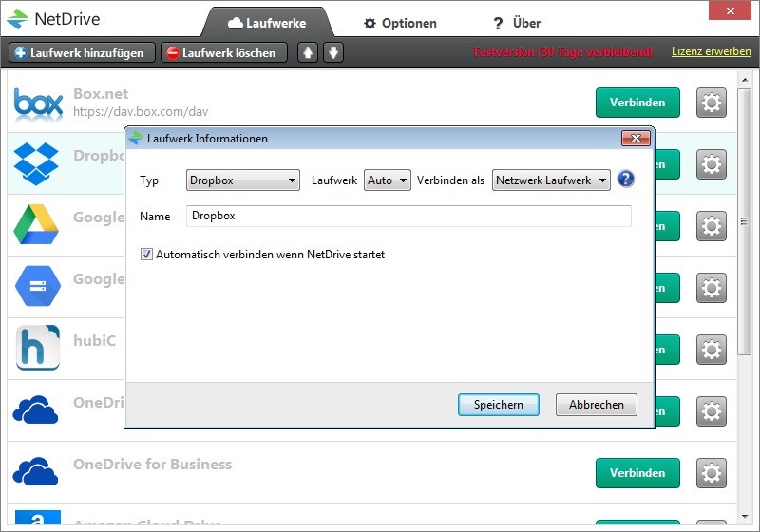Click the https://dav.box.com/dav URL text
Image resolution: width=760 pixels, height=532 pixels.
point(141,111)
